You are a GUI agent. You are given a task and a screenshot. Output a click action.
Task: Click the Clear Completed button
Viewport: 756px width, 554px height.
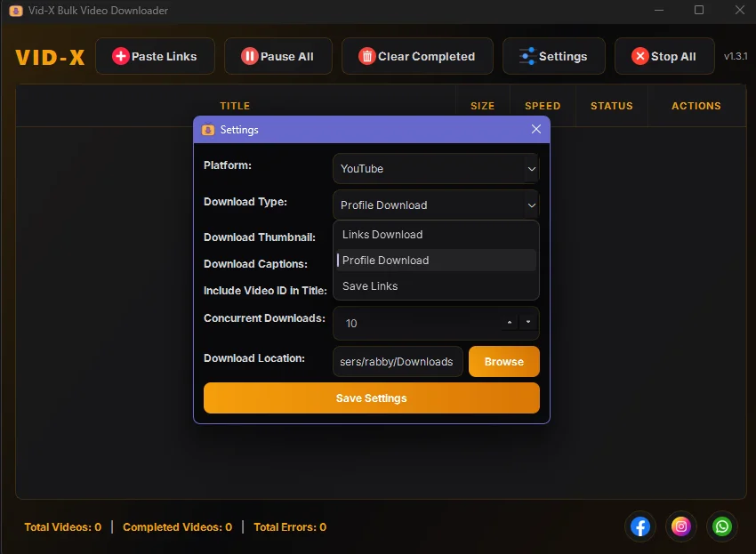click(417, 56)
